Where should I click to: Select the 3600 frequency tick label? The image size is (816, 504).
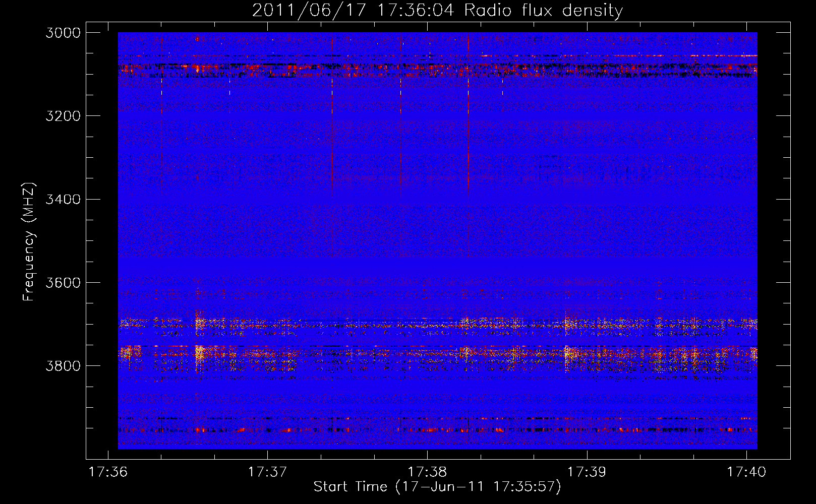pyautogui.click(x=63, y=283)
